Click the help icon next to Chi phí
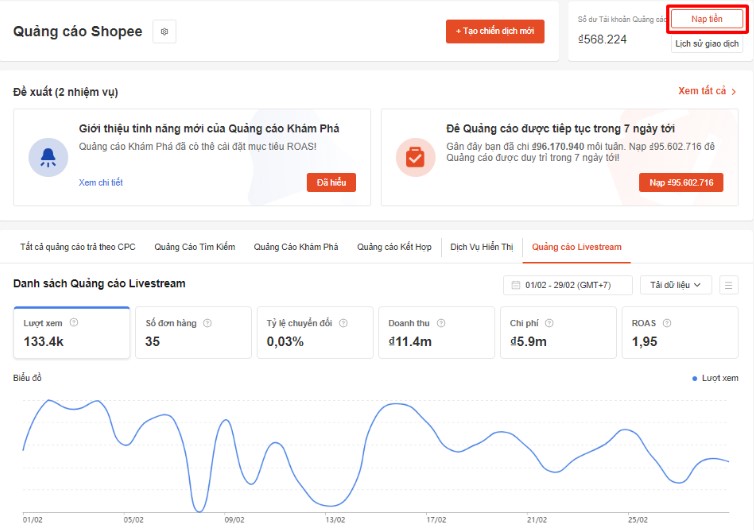754x530 pixels. 549,323
